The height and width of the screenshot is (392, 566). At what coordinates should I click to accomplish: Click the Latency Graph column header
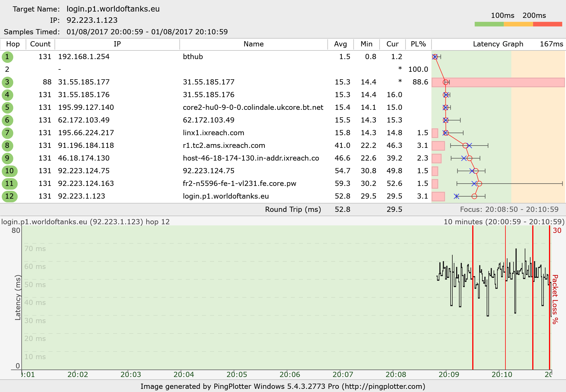coord(498,44)
